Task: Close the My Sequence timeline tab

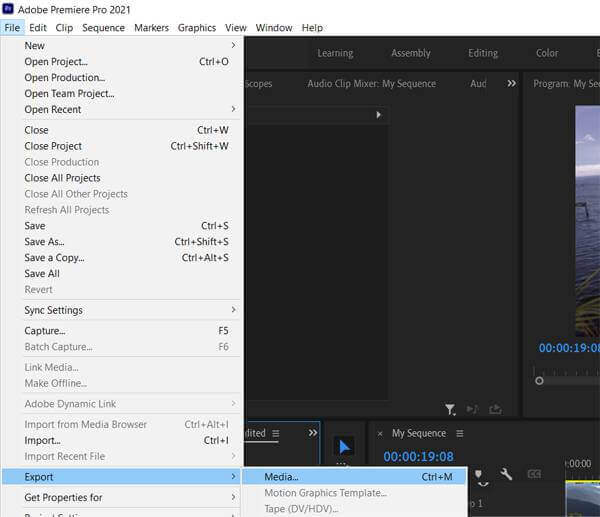Action: point(380,434)
